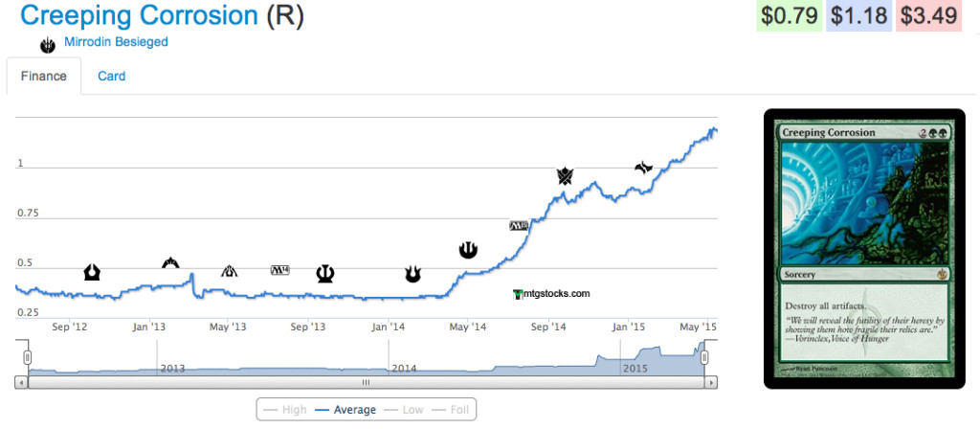The height and width of the screenshot is (429, 980).
Task: Toggle the High price series in legend
Action: pos(285,410)
